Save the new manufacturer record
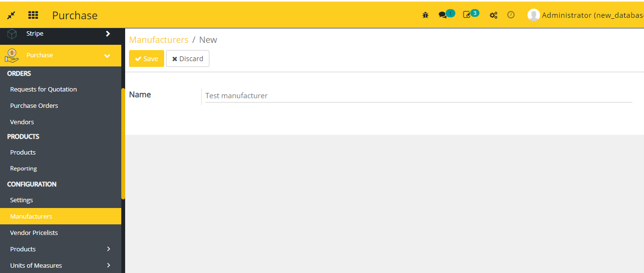Viewport: 644px width, 273px height. [x=146, y=59]
